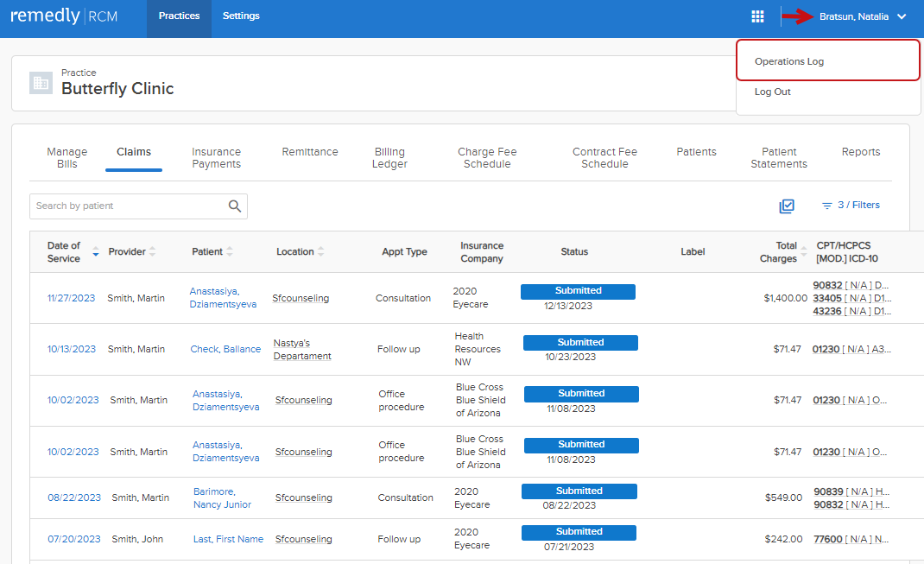Click the bulk select checklist icon
924x564 pixels.
point(787,206)
